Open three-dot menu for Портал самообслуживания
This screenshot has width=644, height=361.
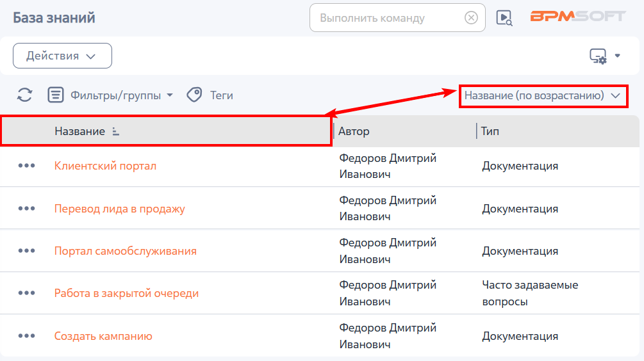(x=26, y=251)
